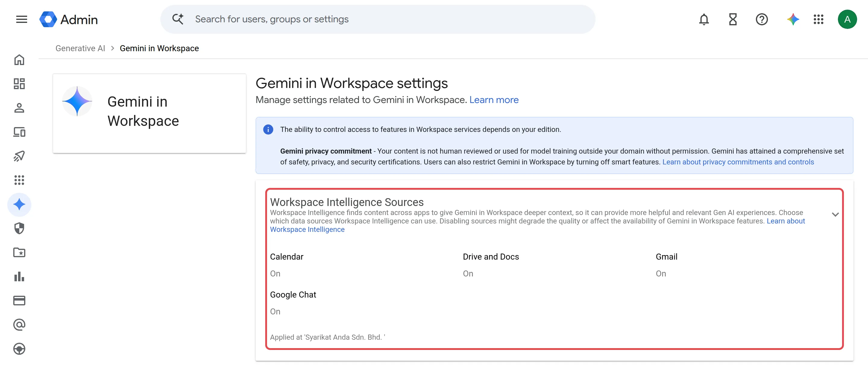This screenshot has height=365, width=868.
Task: Open the main hamburger menu
Action: click(x=22, y=19)
